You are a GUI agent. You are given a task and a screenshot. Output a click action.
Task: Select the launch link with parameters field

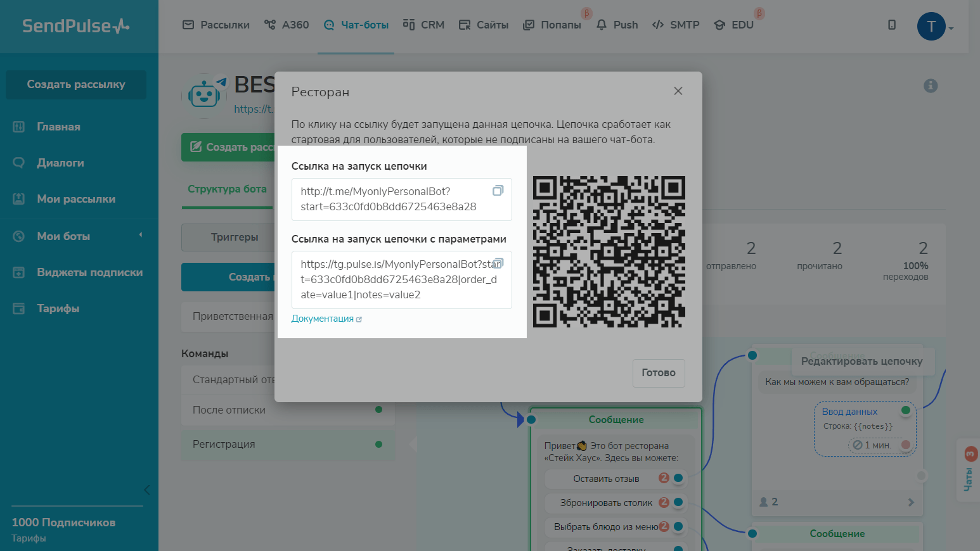402,280
